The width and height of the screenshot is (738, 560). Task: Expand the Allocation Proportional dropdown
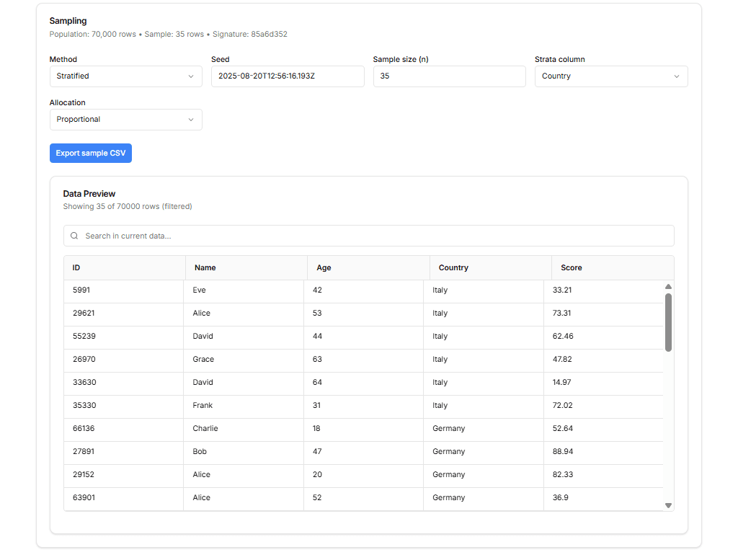(125, 120)
